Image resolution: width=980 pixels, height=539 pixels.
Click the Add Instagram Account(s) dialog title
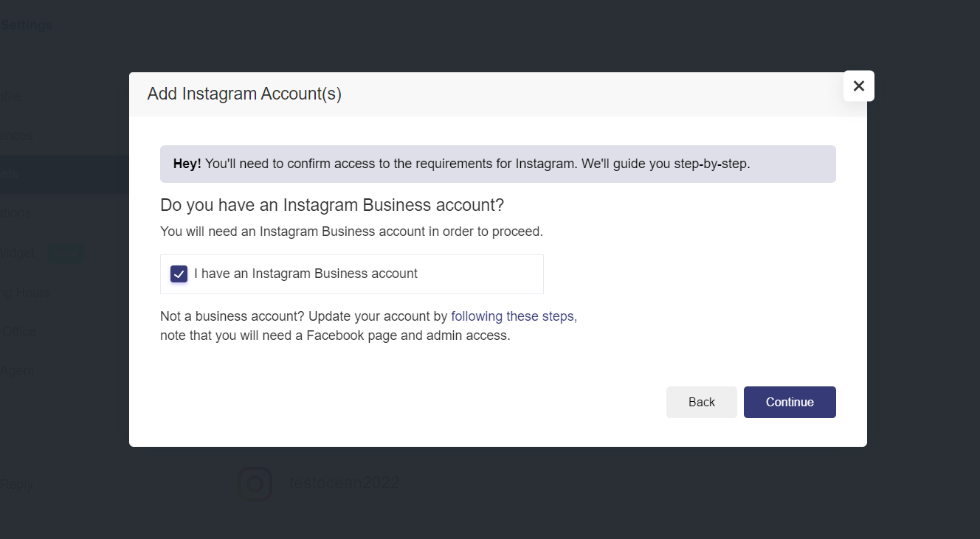pos(244,94)
